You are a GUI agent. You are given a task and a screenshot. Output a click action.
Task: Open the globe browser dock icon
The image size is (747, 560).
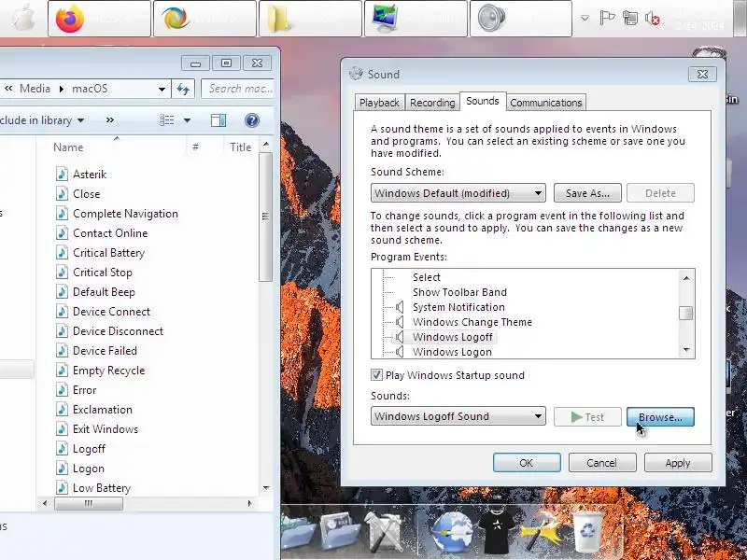click(x=452, y=531)
